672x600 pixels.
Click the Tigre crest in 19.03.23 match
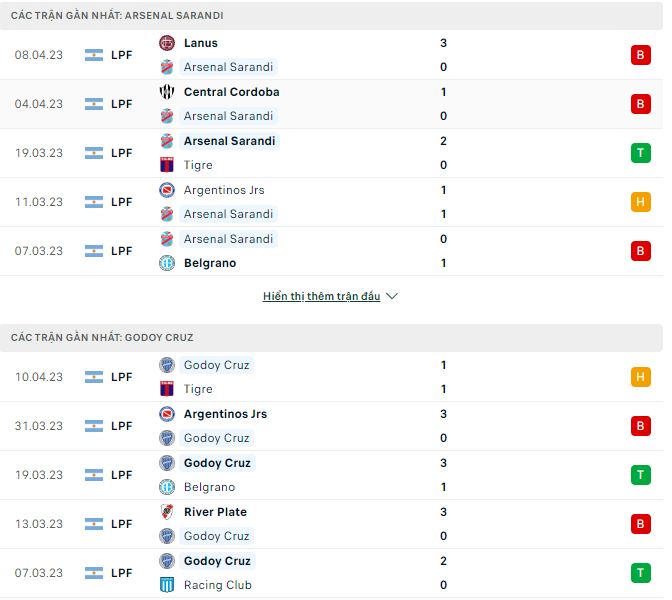click(167, 165)
